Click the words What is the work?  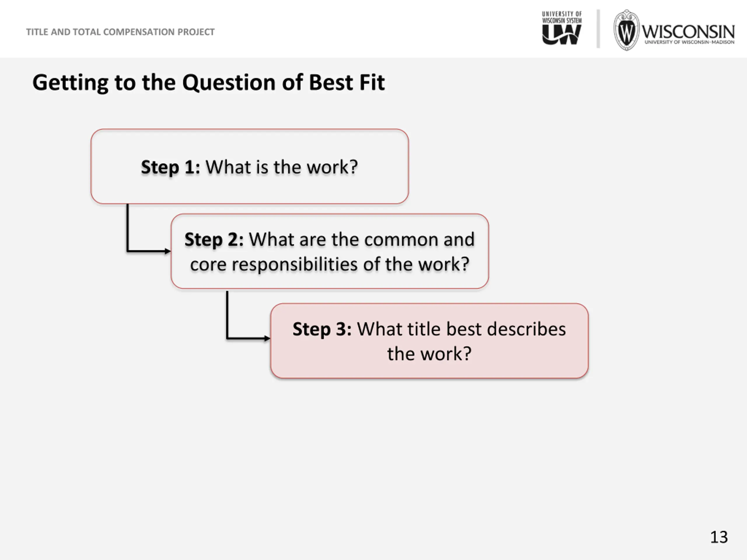pyautogui.click(x=282, y=167)
